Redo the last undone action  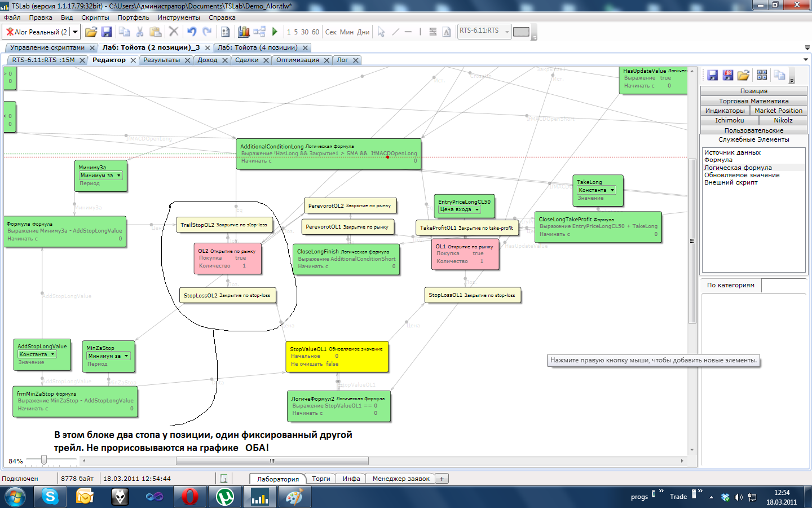207,32
